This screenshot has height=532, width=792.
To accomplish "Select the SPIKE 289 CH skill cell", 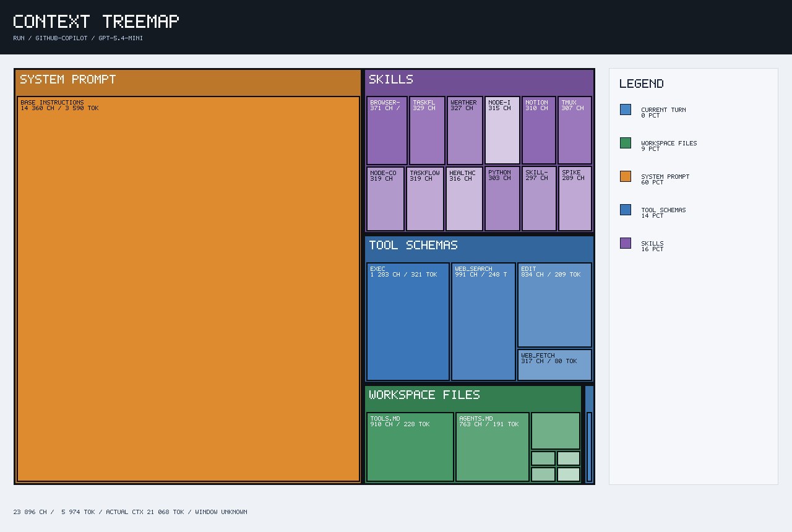I will pos(575,199).
